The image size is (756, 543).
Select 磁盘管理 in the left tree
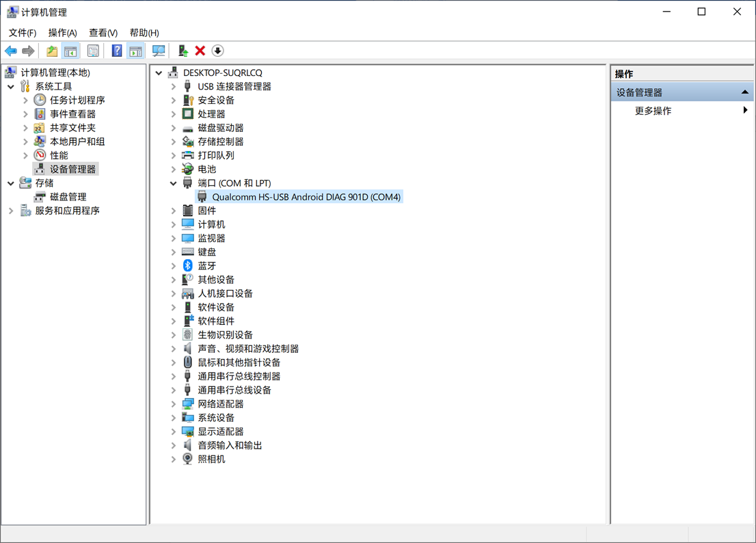pyautogui.click(x=68, y=197)
